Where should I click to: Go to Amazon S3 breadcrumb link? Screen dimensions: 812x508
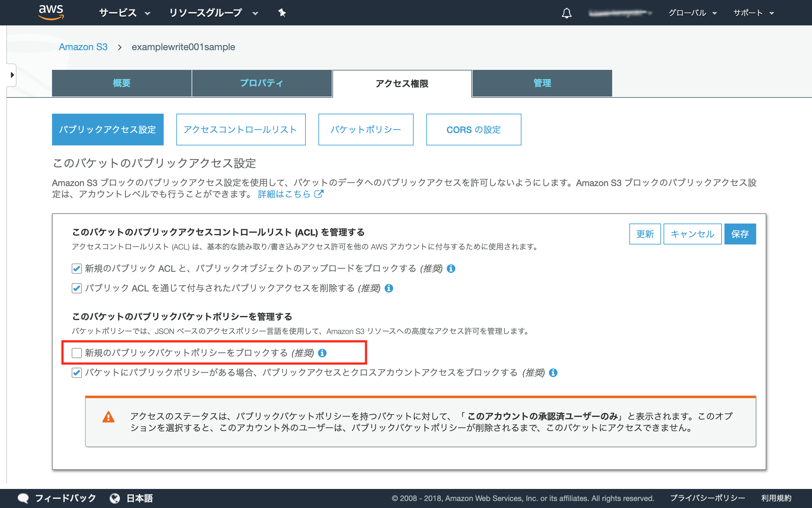83,47
